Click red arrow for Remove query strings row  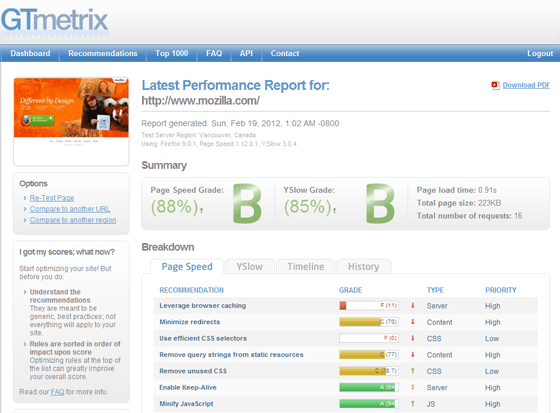pyautogui.click(x=412, y=354)
